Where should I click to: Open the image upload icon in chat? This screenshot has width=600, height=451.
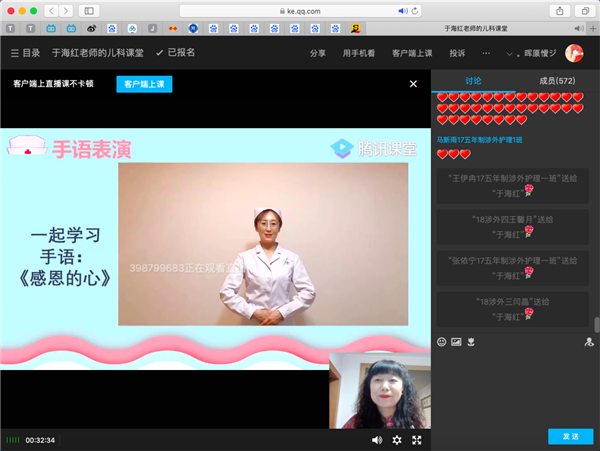[x=456, y=342]
